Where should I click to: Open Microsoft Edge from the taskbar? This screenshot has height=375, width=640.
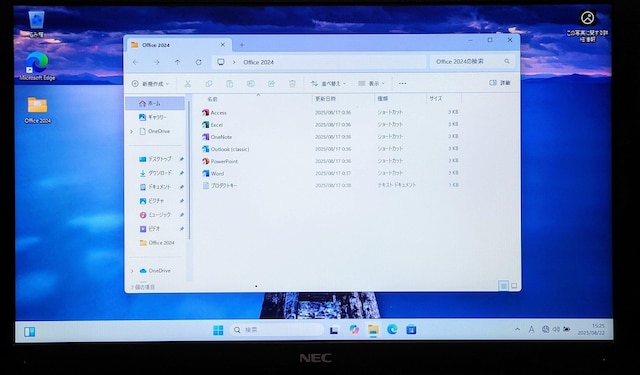pos(392,330)
